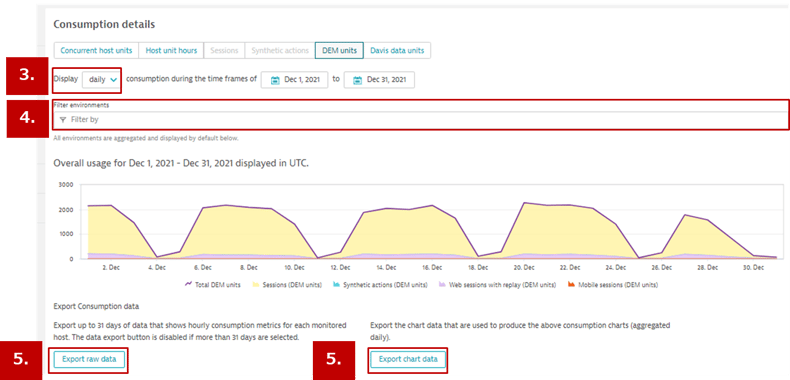790x380 pixels.
Task: Click the filter funnel icon in Filter by
Action: click(x=62, y=120)
